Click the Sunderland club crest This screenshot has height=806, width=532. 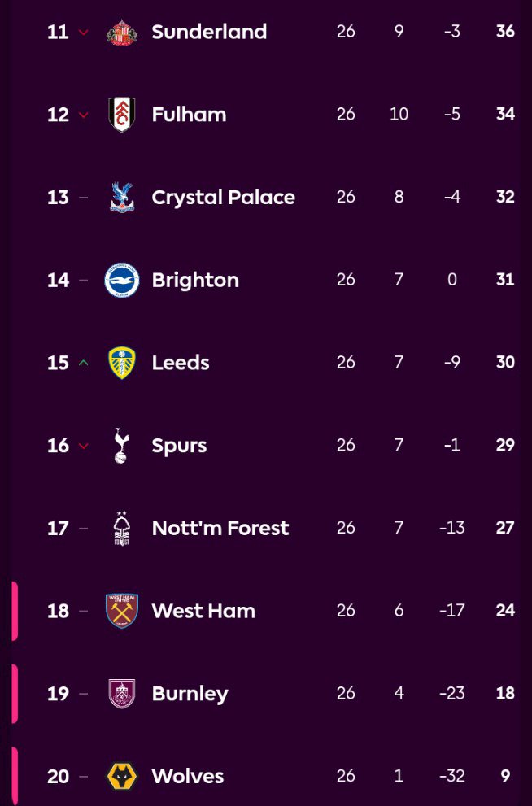point(122,33)
